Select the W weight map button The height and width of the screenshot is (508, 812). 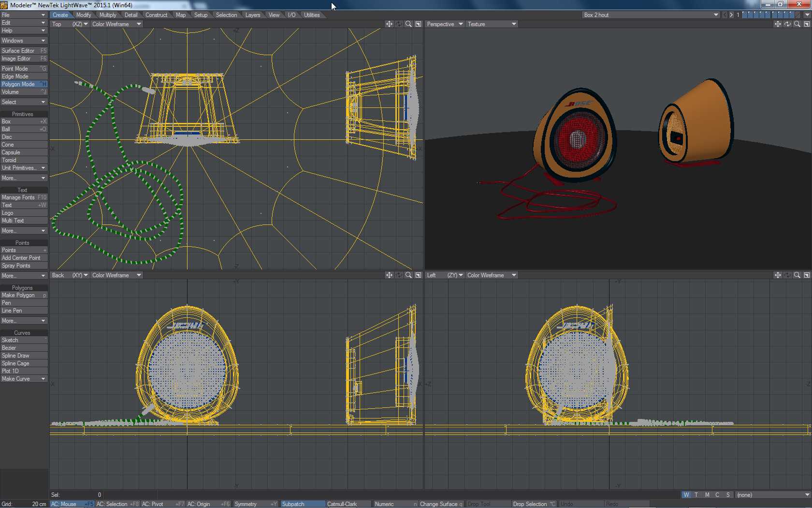tap(686, 495)
